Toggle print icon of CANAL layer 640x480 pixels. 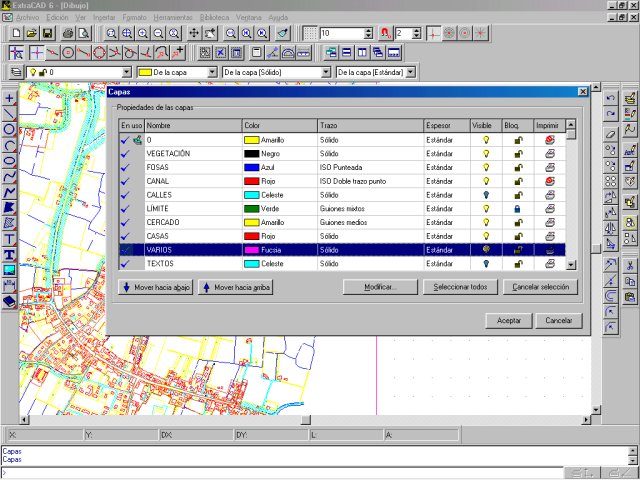coord(550,181)
